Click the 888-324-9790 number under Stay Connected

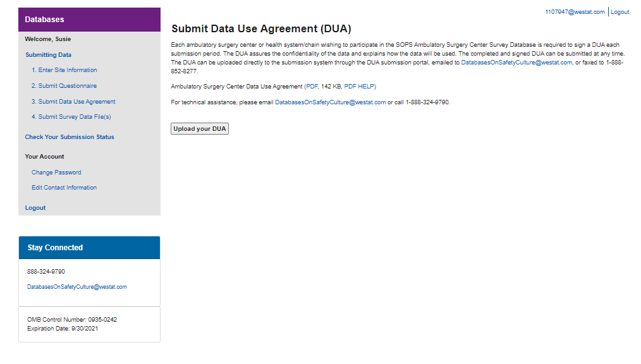[46, 272]
